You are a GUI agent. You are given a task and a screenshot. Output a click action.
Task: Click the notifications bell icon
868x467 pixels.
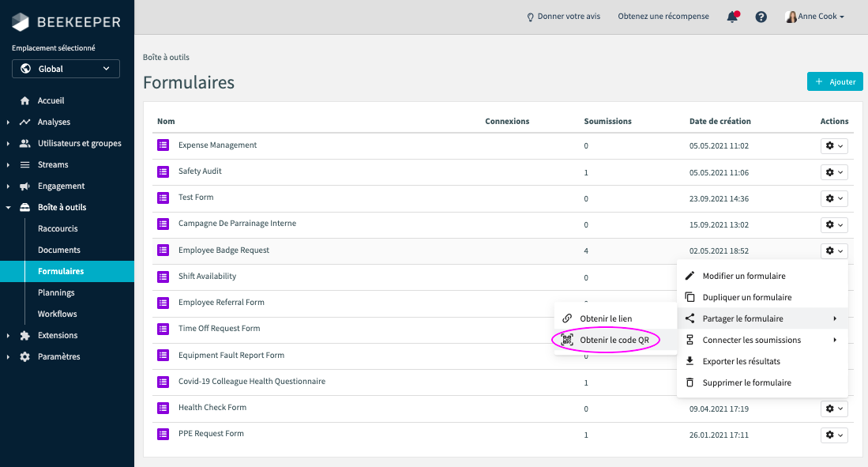click(732, 17)
